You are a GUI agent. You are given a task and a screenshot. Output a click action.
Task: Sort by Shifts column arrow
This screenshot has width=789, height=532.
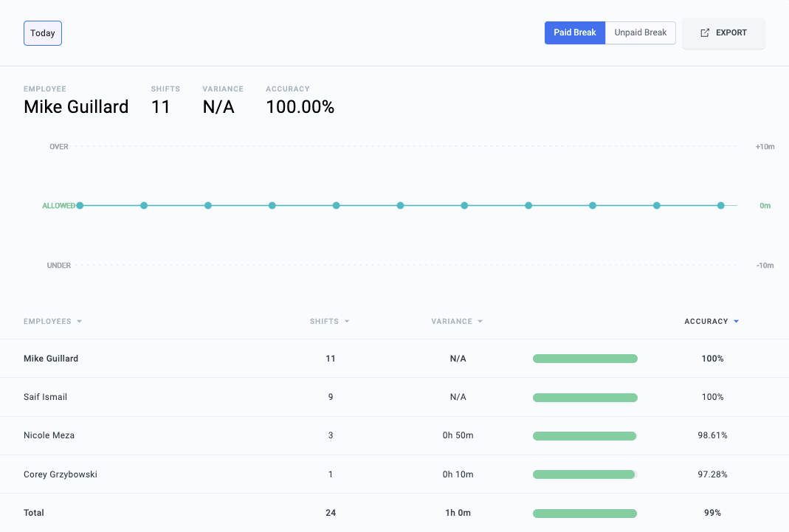(347, 322)
